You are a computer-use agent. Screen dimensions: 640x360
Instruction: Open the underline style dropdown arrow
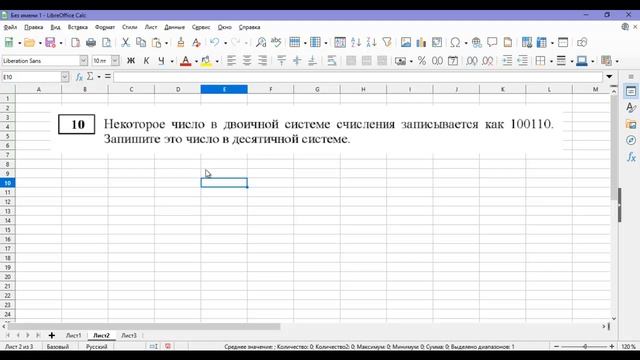click(x=172, y=61)
